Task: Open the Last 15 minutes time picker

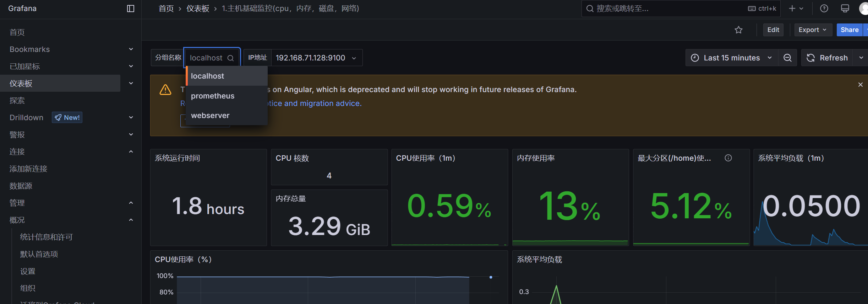Action: coord(732,58)
